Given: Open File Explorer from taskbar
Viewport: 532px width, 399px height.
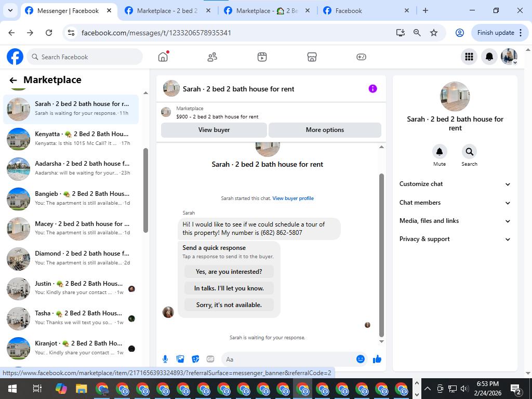Looking at the screenshot, I should (82, 389).
